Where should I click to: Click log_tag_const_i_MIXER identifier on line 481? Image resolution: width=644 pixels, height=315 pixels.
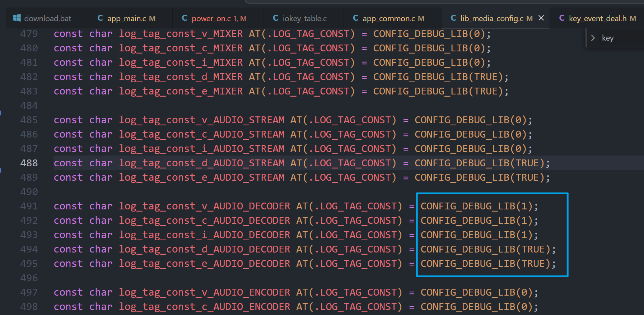(181, 62)
